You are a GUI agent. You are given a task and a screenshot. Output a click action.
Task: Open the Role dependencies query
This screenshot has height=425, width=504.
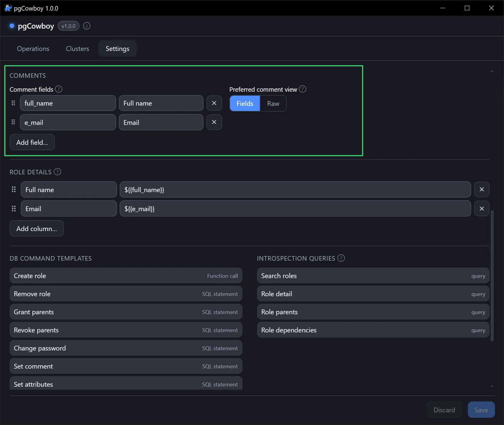click(x=373, y=330)
